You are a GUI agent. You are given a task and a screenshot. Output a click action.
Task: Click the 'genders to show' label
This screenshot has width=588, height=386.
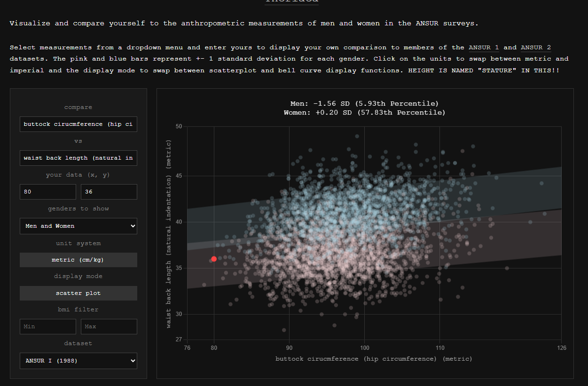(78, 208)
